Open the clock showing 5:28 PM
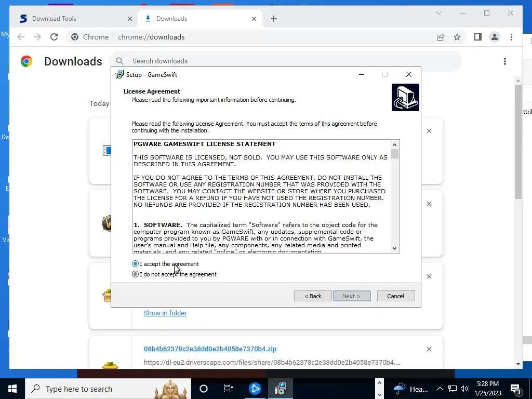Screen dimensions: 532x399 488,389
